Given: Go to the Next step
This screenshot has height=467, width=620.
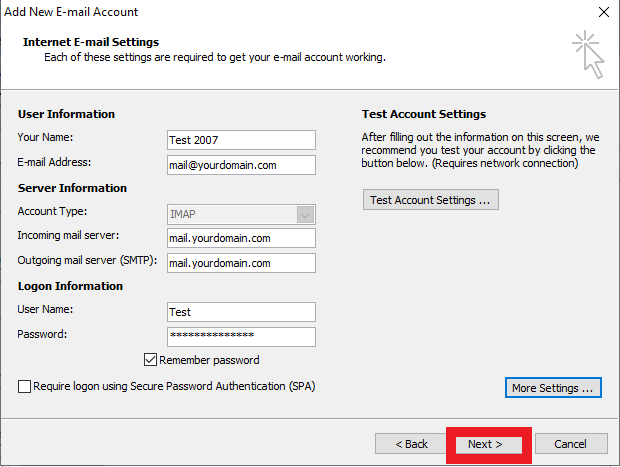Looking at the screenshot, I should 485,443.
